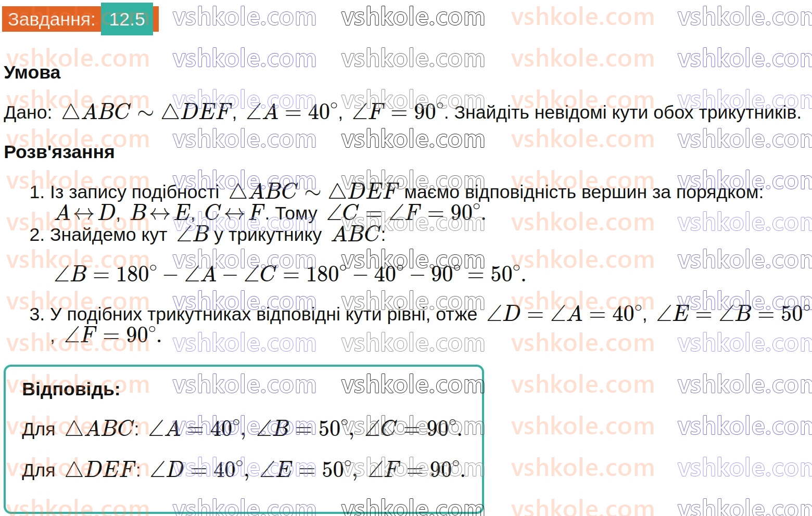Click the "Дано:" word in the condition
This screenshot has height=516, width=812.
(28, 113)
